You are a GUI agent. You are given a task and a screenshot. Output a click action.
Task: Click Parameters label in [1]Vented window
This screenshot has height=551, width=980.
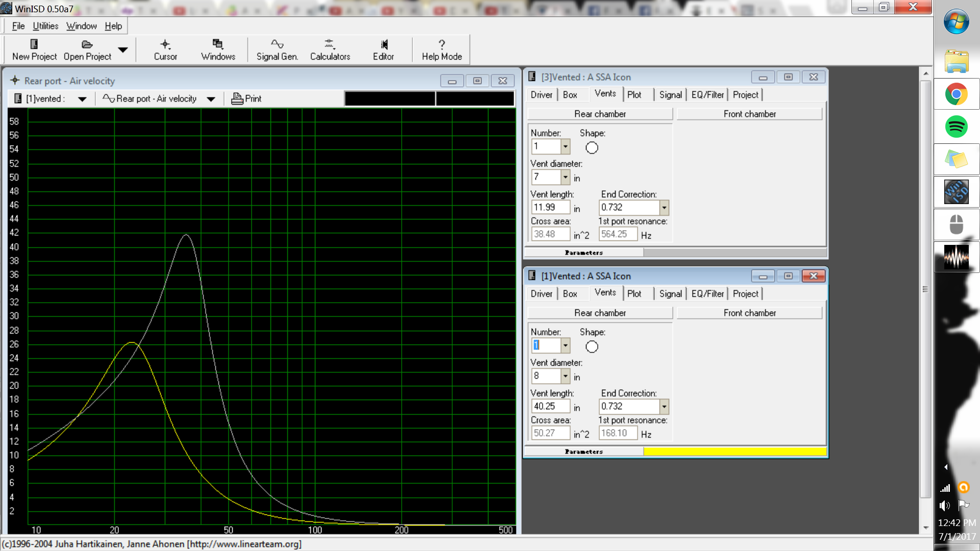(x=583, y=452)
